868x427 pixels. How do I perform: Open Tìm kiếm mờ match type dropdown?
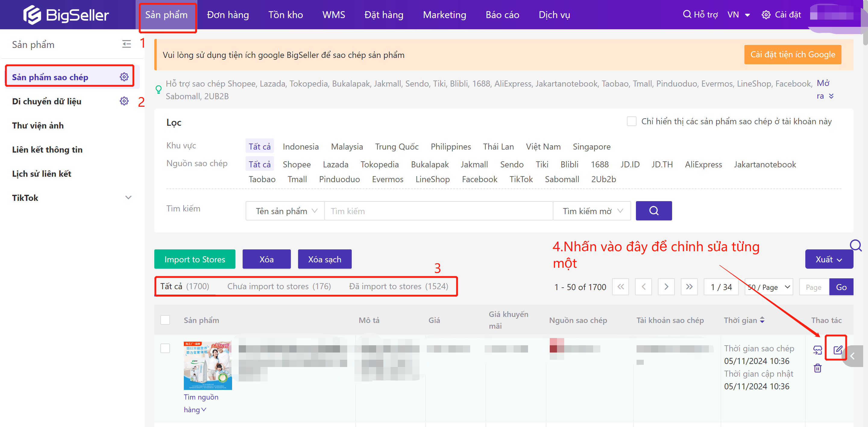(x=592, y=211)
